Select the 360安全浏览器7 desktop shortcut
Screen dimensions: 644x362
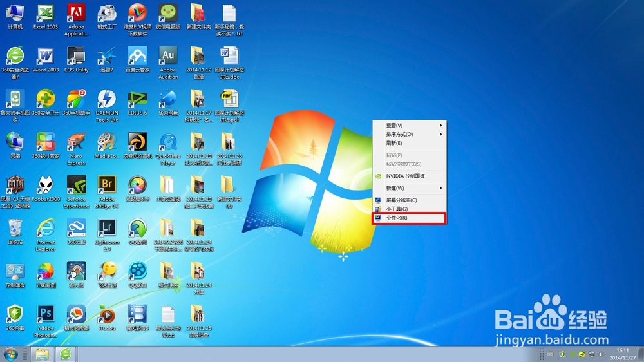15,63
